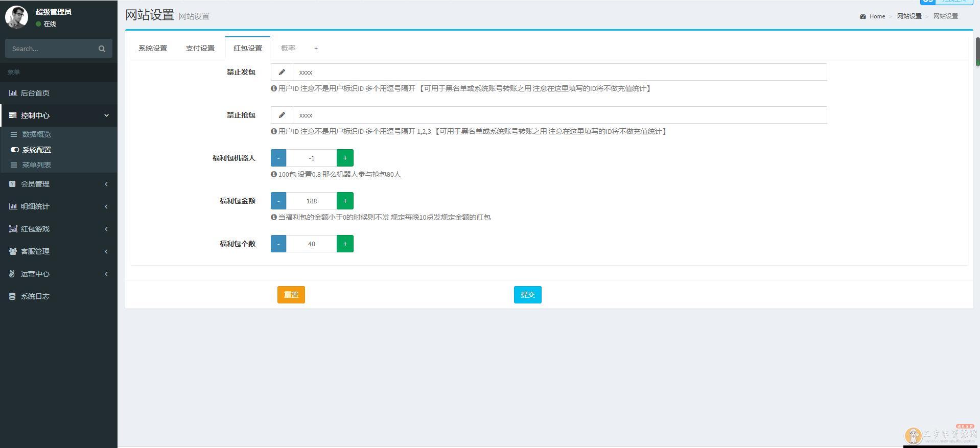Image resolution: width=980 pixels, height=448 pixels.
Task: Switch to the 系统设置 tab
Action: click(x=153, y=48)
